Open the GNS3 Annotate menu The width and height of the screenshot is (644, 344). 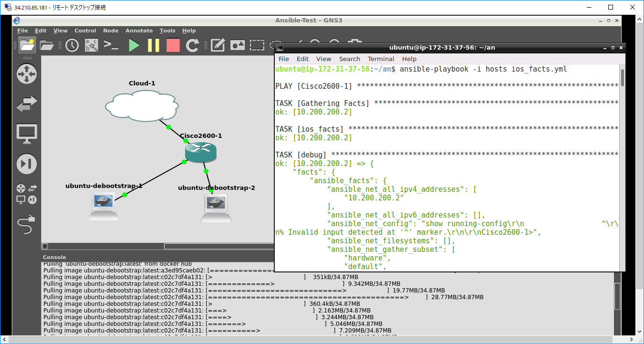139,31
